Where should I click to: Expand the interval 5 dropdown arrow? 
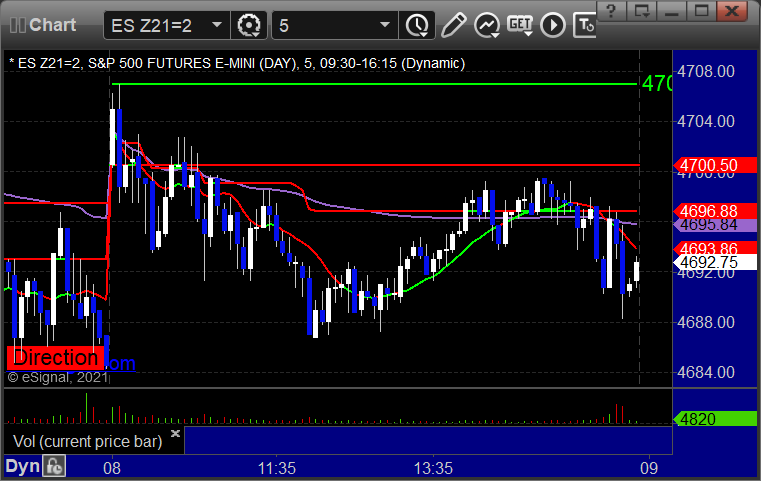pos(385,25)
